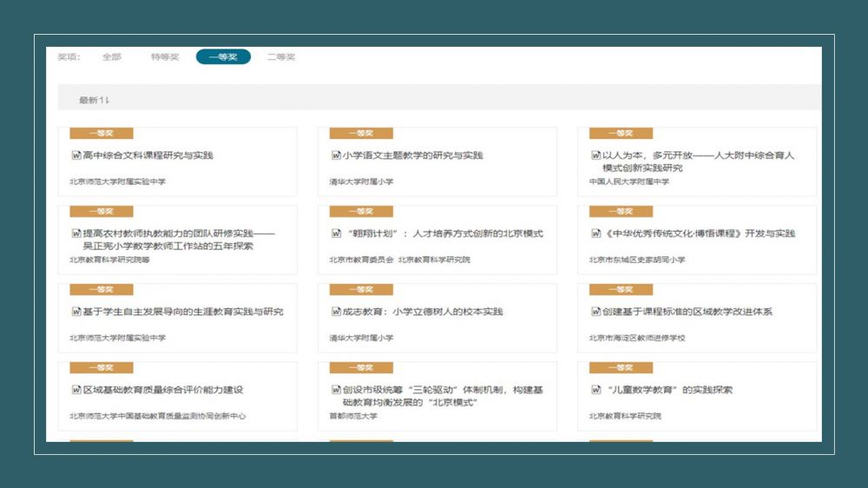
Task: Open 基于学生自主发展导向的生涯教育实践与研究 title link
Action: (x=183, y=312)
